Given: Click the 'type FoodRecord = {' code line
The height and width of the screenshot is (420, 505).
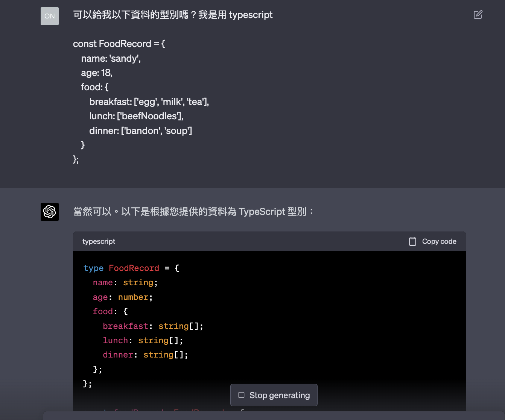Looking at the screenshot, I should coord(131,268).
